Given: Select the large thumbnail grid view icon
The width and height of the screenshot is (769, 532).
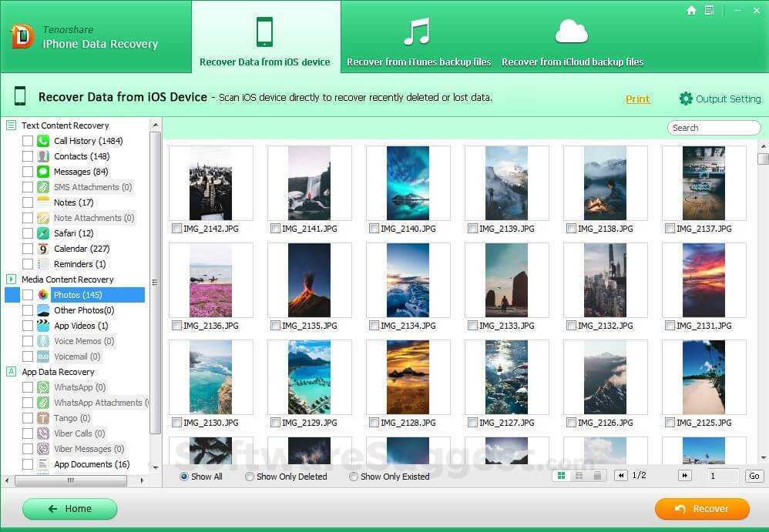Looking at the screenshot, I should [562, 476].
